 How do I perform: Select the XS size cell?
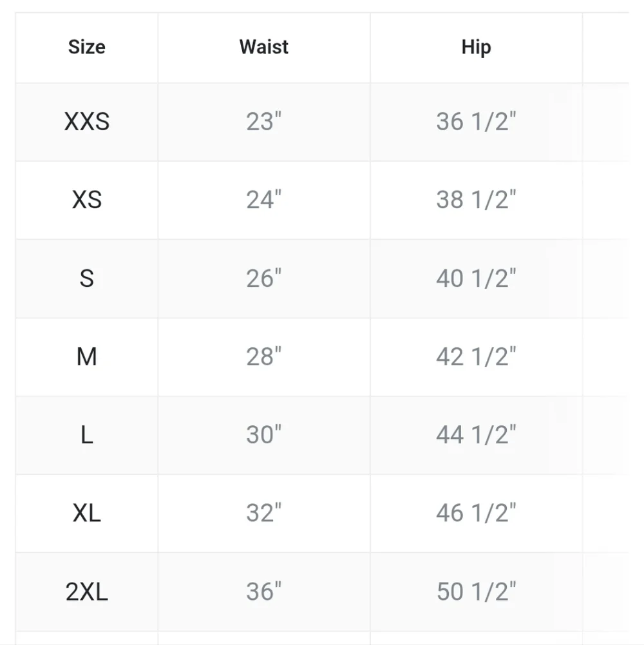click(x=87, y=200)
